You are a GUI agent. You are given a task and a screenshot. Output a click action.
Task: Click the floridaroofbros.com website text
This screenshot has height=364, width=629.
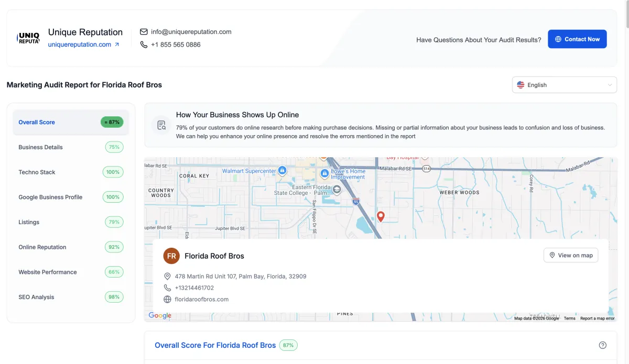202,300
